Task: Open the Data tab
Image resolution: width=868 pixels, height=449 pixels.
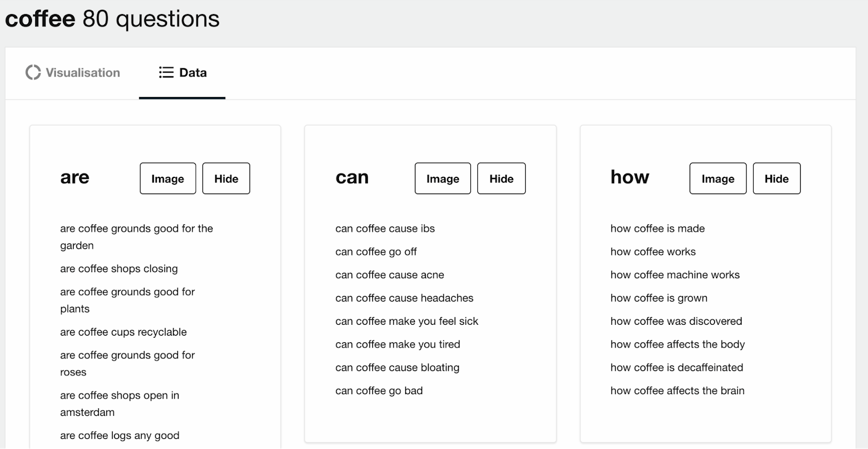Action: coord(182,73)
